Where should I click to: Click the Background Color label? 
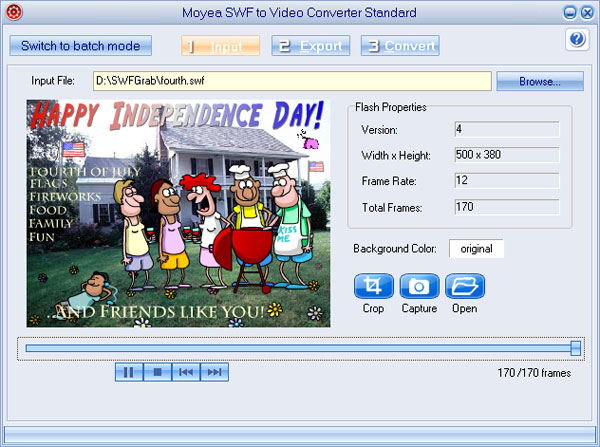point(395,249)
